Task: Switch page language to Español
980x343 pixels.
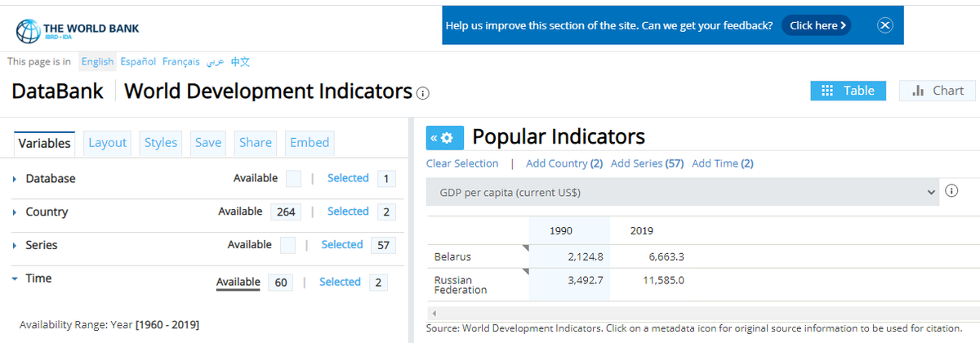Action: pos(138,62)
